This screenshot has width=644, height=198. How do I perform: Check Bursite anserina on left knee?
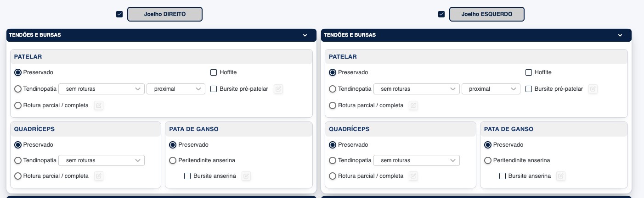503,176
